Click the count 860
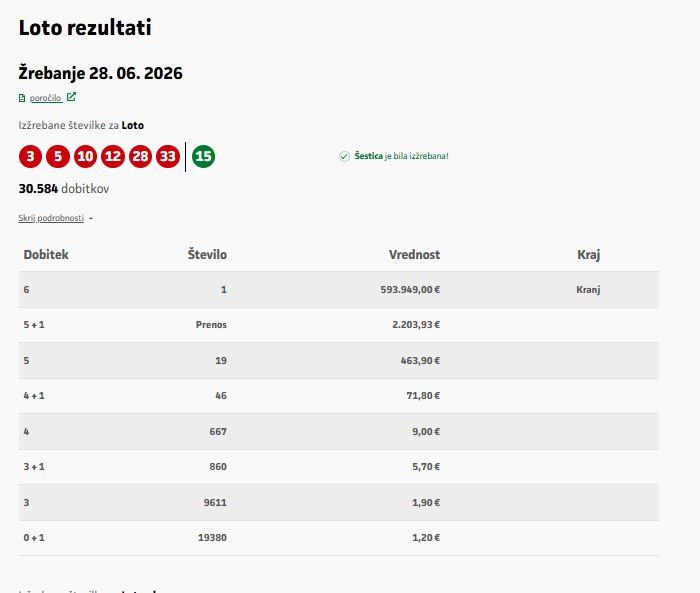The image size is (700, 593). click(x=218, y=467)
